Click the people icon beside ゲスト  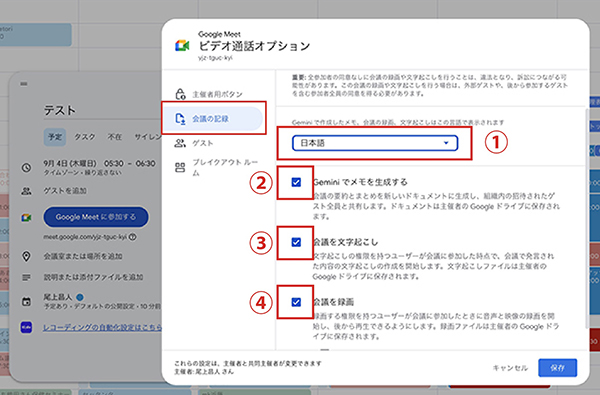180,143
